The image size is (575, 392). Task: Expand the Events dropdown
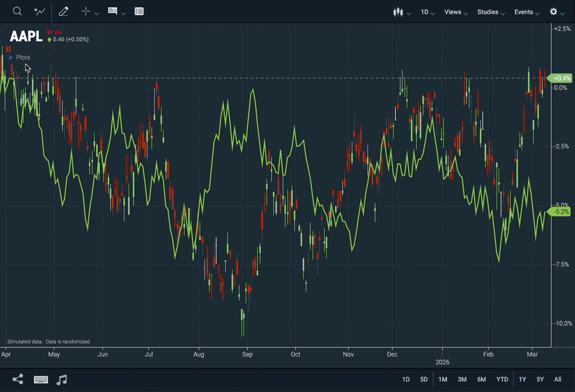[526, 12]
